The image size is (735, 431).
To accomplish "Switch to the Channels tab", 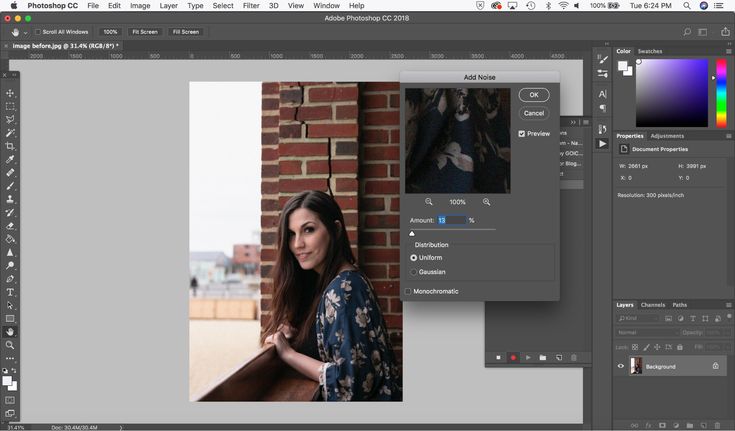I will coord(652,305).
